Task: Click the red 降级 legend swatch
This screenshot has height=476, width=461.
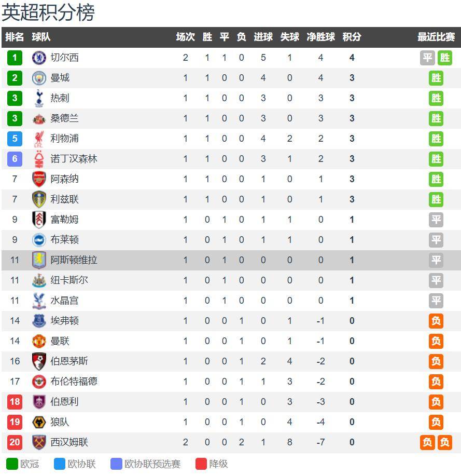Action: (x=201, y=464)
